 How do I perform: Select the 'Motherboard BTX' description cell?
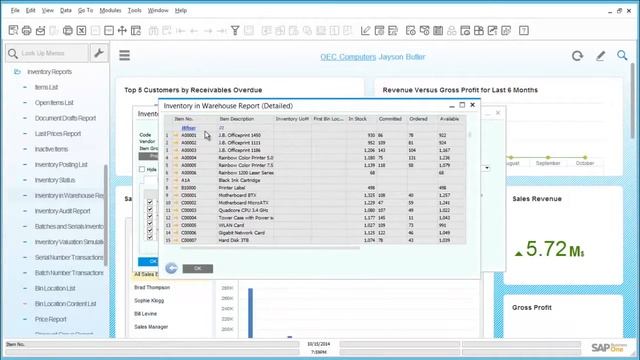(246, 196)
